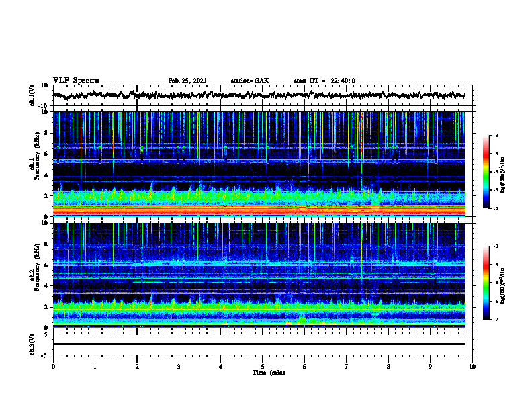Click the time axis tick label "5"

[x=263, y=367]
